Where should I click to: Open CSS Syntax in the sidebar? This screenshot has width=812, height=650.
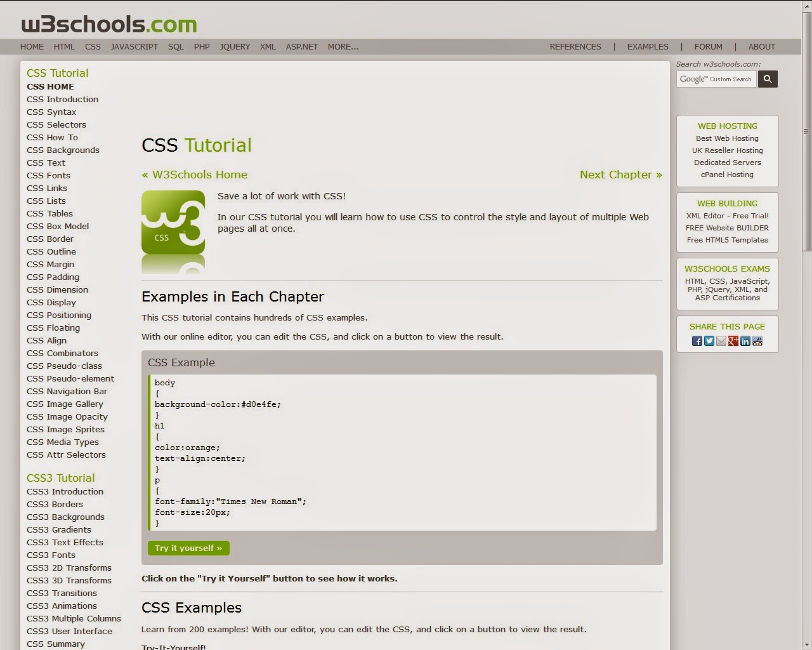pos(51,112)
